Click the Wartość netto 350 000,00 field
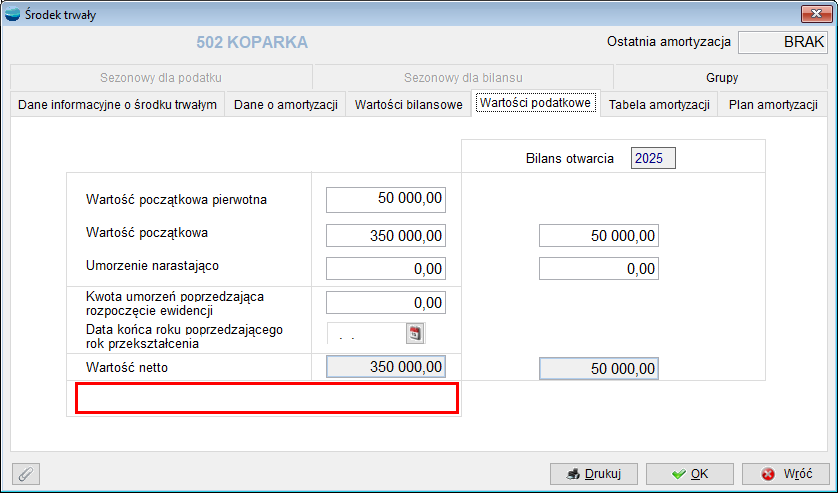The height and width of the screenshot is (493, 838). point(386,367)
